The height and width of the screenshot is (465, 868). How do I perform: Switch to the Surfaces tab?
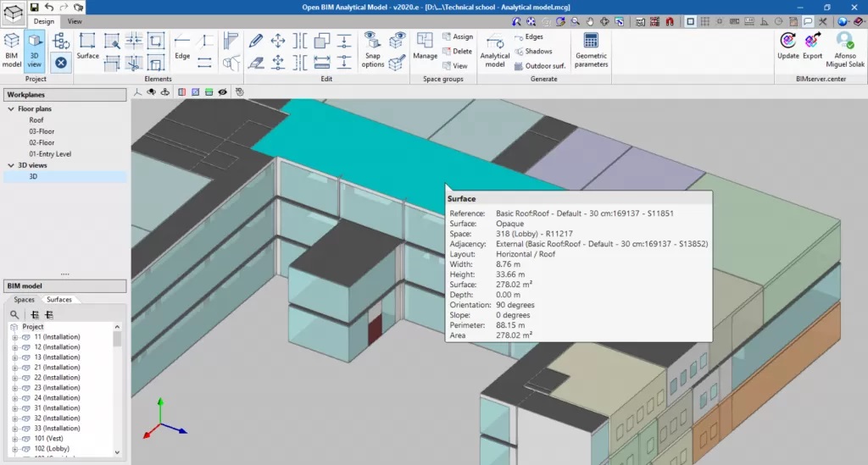(59, 300)
